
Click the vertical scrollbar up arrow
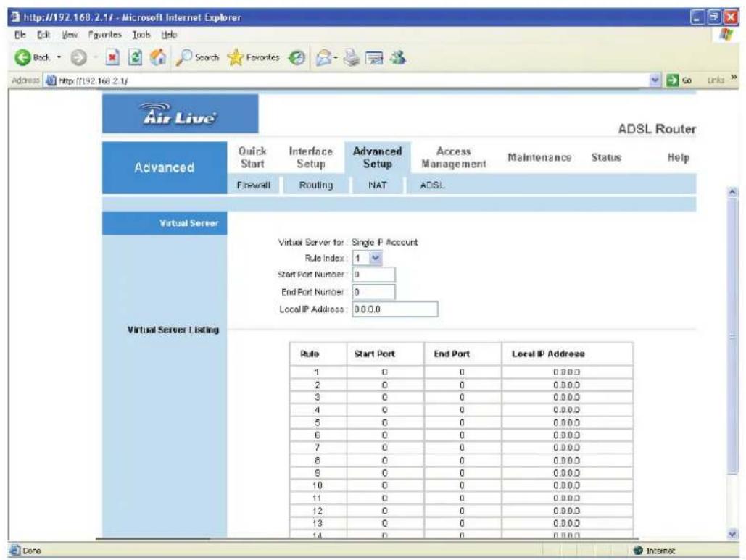pyautogui.click(x=732, y=192)
